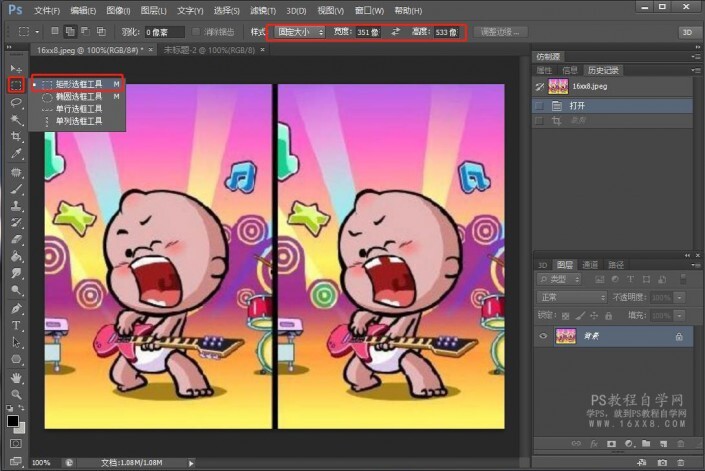Pick the Type (T) tool

click(x=16, y=326)
